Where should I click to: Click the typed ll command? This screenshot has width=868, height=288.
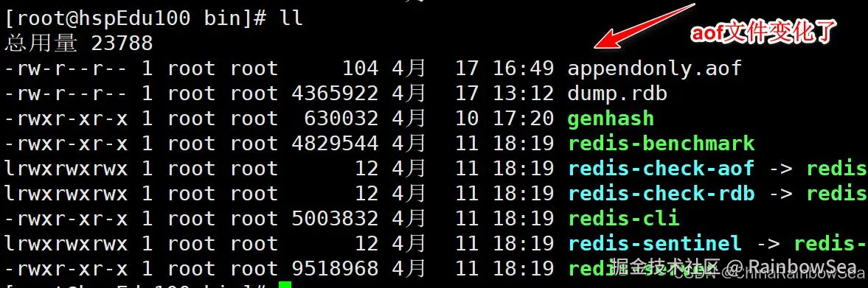(291, 19)
